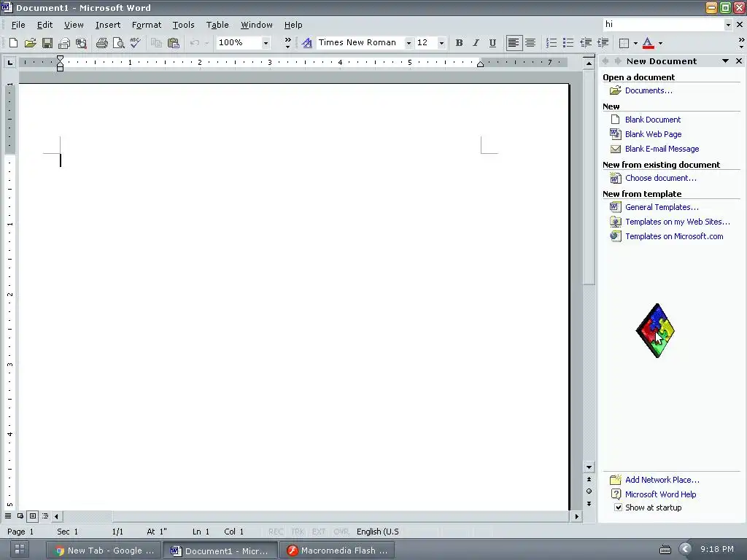Open Templates on Microsoft.com link
Screen dimensions: 747x560
(674, 236)
